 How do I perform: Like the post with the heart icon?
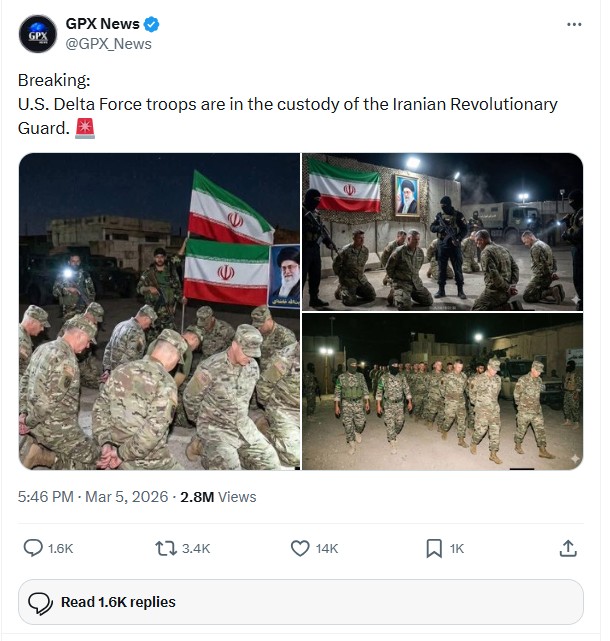click(x=300, y=547)
